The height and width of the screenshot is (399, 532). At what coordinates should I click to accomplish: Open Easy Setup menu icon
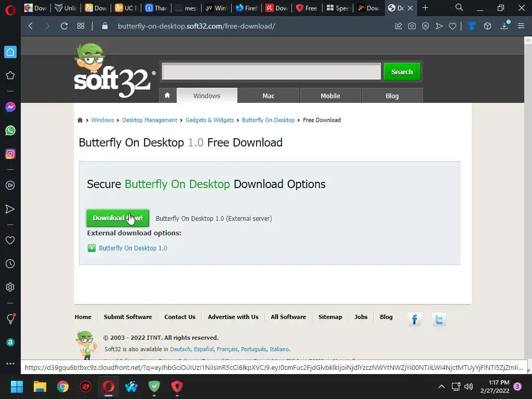tap(521, 26)
